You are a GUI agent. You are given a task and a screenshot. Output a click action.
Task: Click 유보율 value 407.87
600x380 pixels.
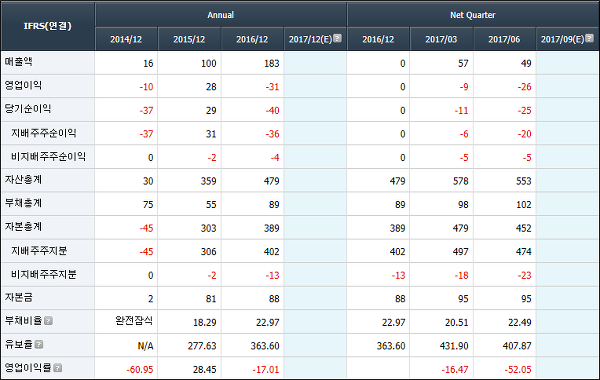click(x=517, y=346)
